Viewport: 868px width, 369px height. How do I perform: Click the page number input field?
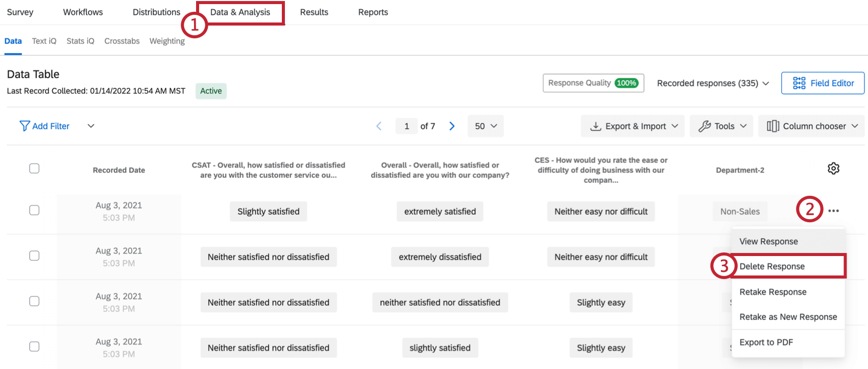click(x=406, y=126)
